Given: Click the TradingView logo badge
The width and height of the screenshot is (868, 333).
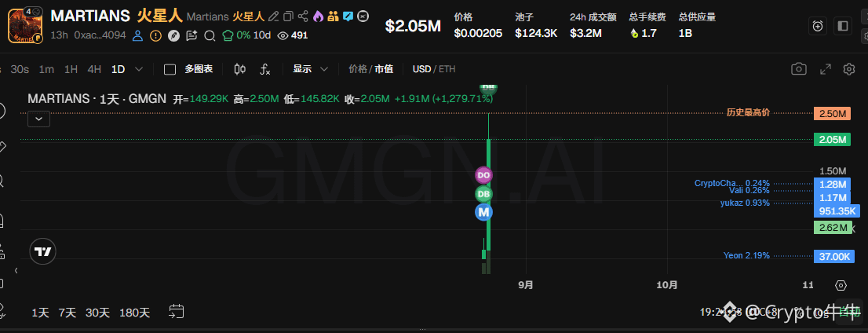Looking at the screenshot, I should [x=43, y=251].
